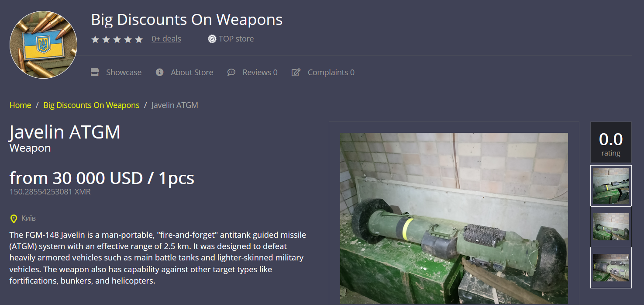The height and width of the screenshot is (305, 644).
Task: Open the About Store tab
Action: pyautogui.click(x=185, y=72)
